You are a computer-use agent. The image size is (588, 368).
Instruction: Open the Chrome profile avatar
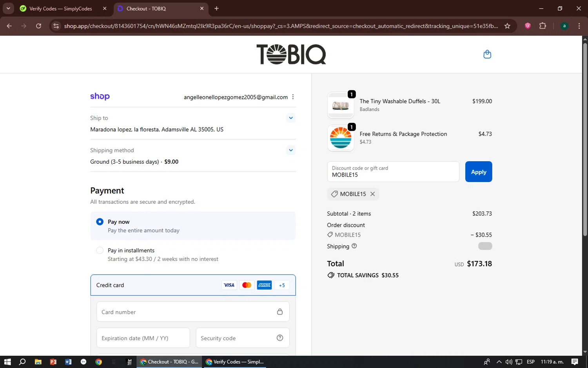[564, 26]
